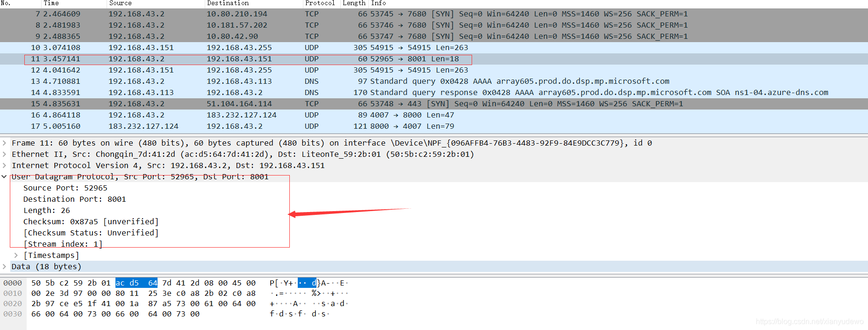868x330 pixels.
Task: Select packet 13 DNS standard query
Action: (x=434, y=81)
